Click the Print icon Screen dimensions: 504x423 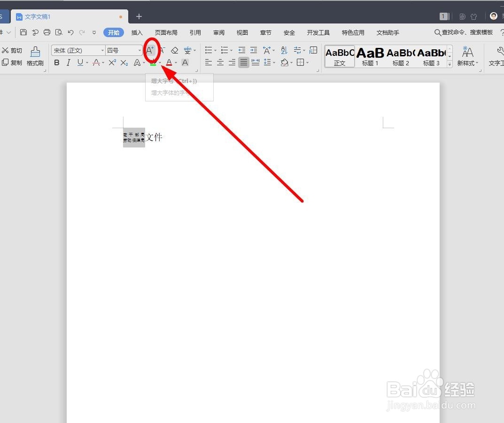(47, 32)
